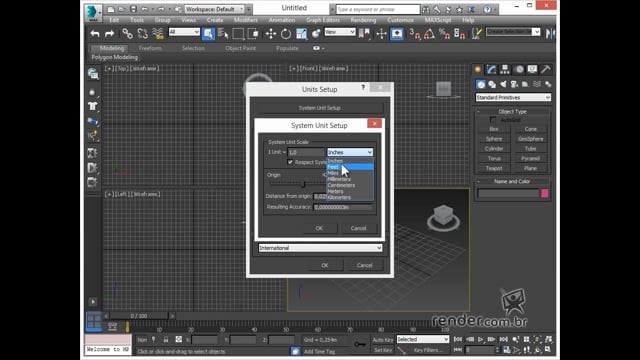Collapse the Object Type rollout
The image size is (640, 360).
tap(513, 111)
